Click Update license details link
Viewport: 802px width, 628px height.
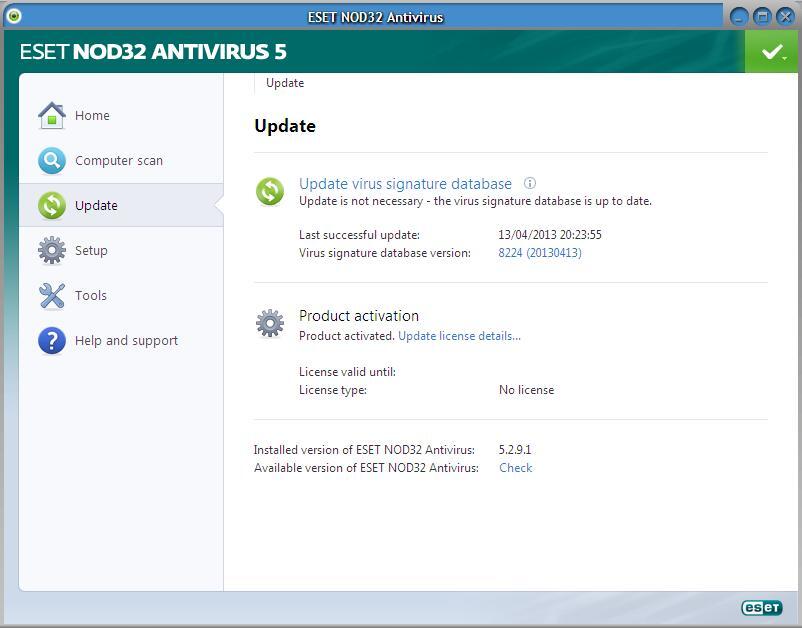tap(459, 336)
